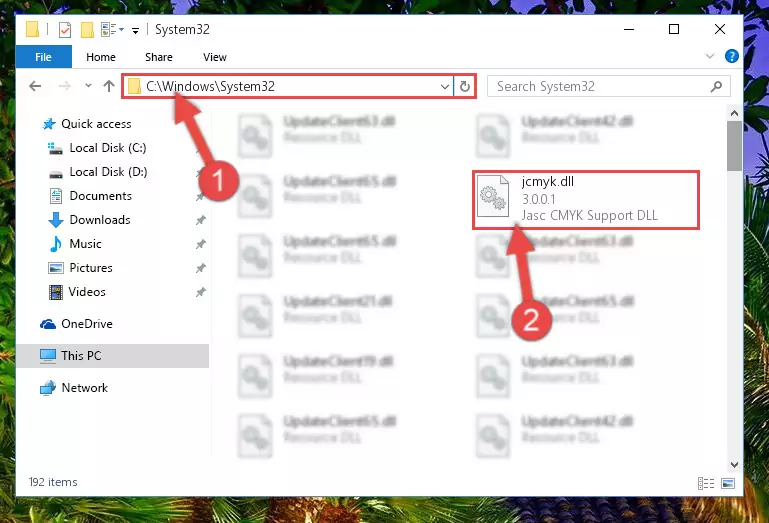The width and height of the screenshot is (769, 523).
Task: Click the Back navigation arrow
Action: 35,86
